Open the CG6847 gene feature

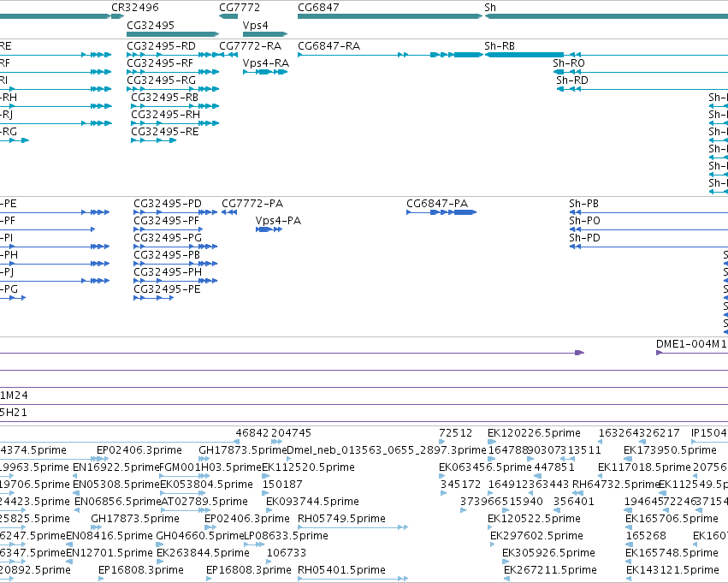[390, 16]
